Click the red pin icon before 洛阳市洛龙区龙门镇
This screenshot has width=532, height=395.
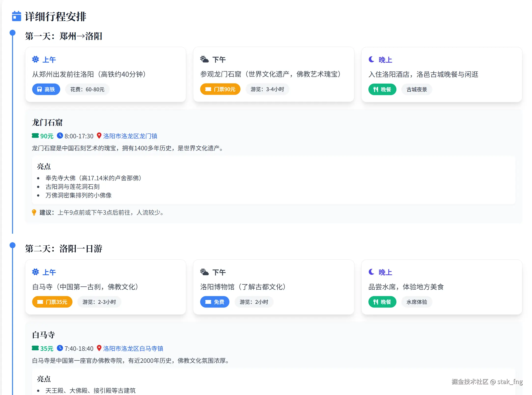(99, 136)
